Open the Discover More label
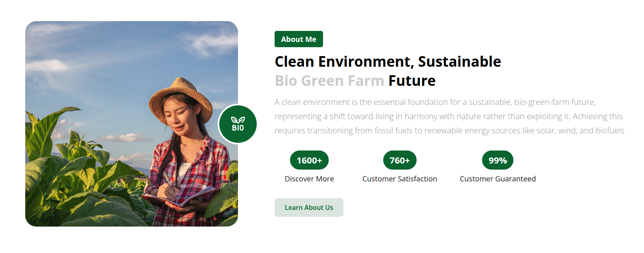 pyautogui.click(x=309, y=179)
